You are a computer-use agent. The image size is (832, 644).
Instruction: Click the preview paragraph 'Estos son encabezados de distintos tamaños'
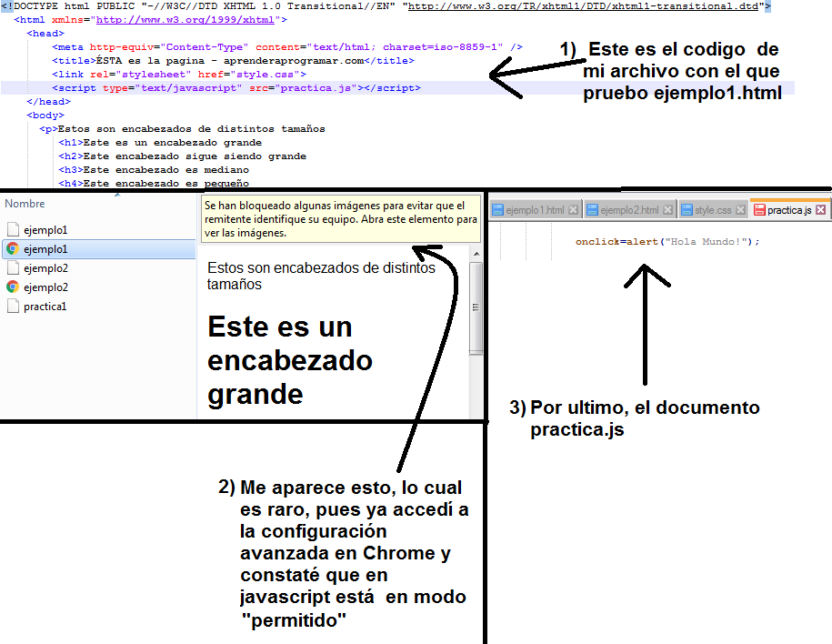click(x=321, y=276)
